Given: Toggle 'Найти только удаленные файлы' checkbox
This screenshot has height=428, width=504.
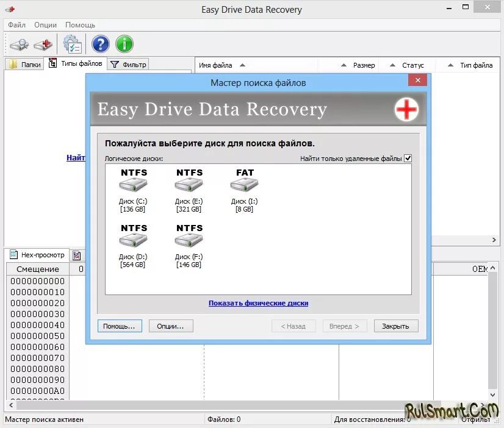Looking at the screenshot, I should pyautogui.click(x=408, y=159).
